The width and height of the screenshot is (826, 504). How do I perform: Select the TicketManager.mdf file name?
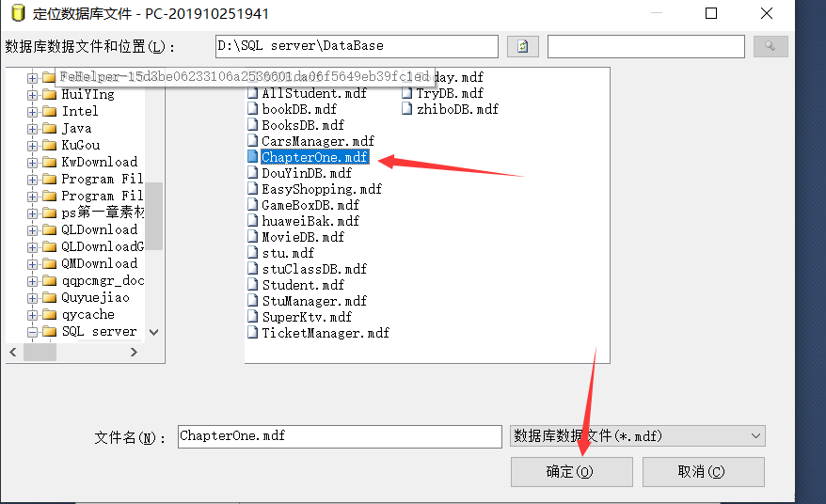pos(326,334)
